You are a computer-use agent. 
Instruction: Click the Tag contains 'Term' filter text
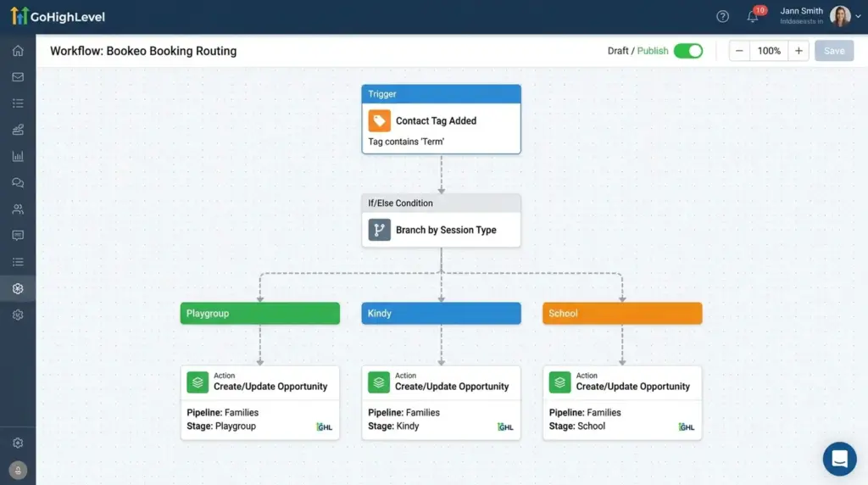pos(406,142)
